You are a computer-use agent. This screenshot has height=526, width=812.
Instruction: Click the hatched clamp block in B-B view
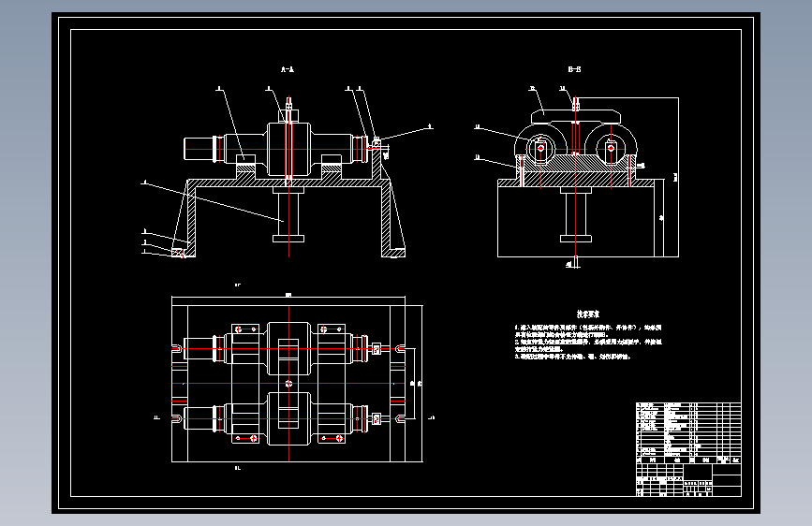click(x=575, y=163)
